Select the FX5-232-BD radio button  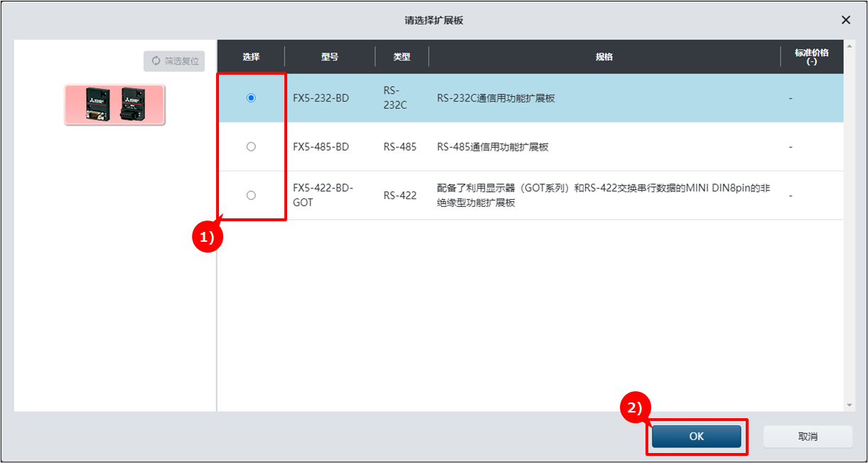click(251, 98)
